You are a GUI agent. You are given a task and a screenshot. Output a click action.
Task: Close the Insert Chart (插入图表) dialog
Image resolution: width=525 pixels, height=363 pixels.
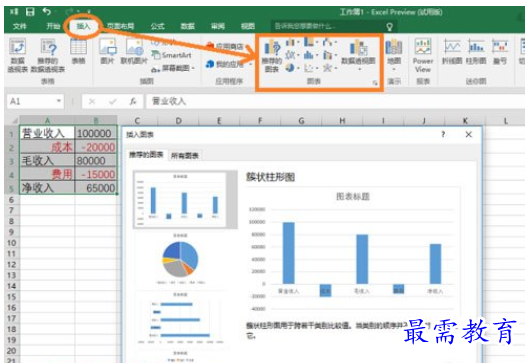point(468,134)
